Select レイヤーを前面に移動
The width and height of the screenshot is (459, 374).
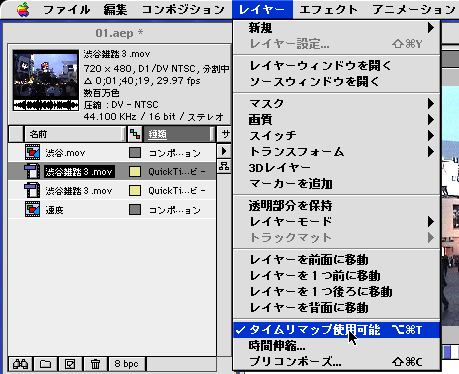click(337, 260)
